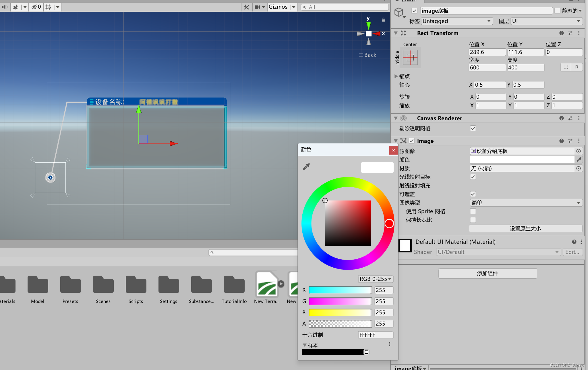Toggle scene audio mute icon
This screenshot has width=588, height=370.
(x=5, y=7)
